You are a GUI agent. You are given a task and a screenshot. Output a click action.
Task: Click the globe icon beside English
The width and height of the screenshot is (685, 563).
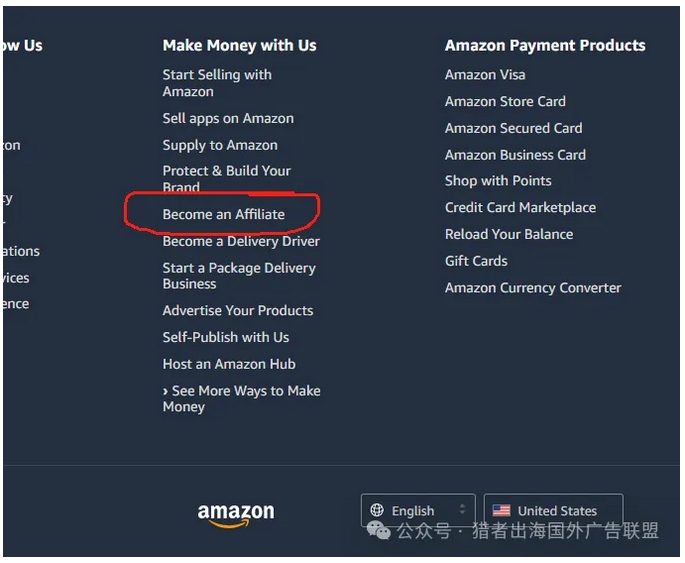(x=377, y=510)
